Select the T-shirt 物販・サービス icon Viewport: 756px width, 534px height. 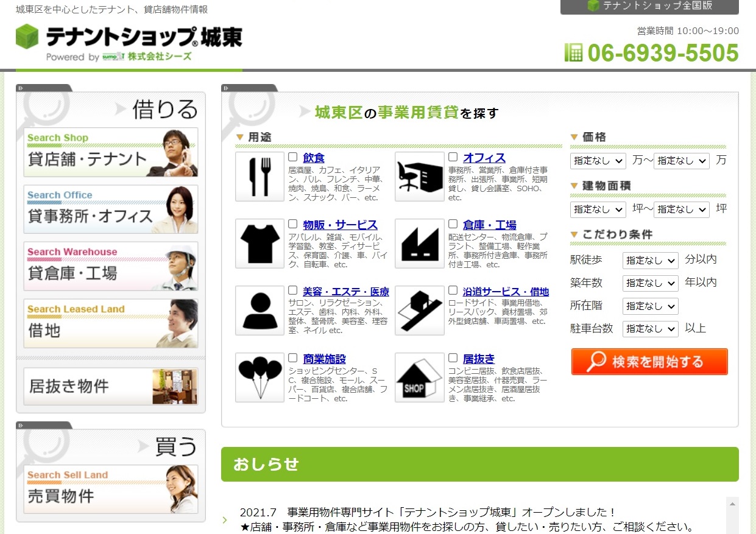click(260, 244)
